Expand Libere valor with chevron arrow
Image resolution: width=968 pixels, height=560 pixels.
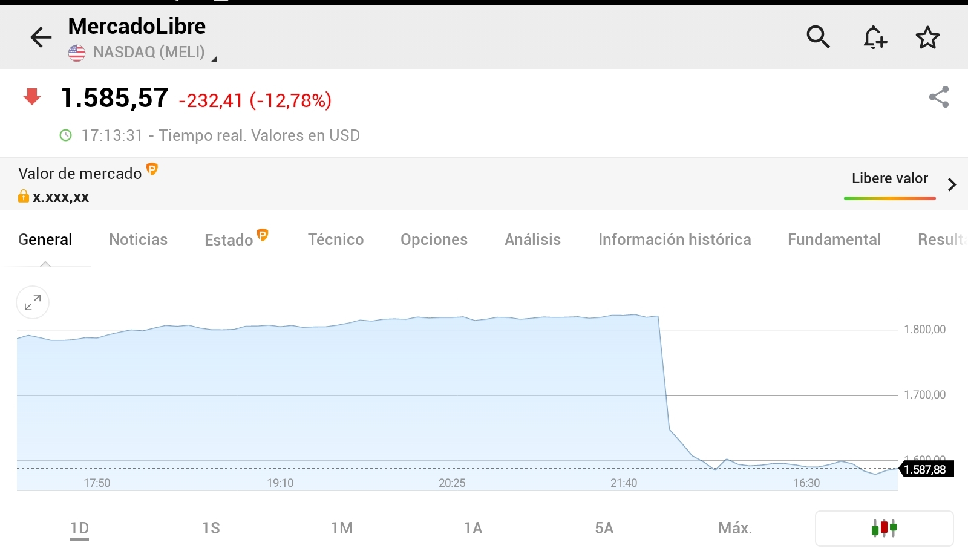tap(952, 184)
